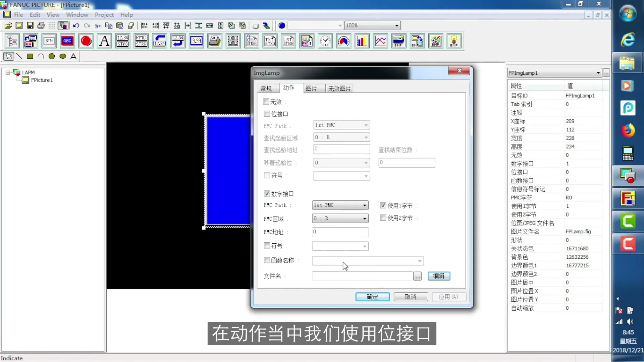The height and width of the screenshot is (362, 644).
Task: Select the BTN button tool
Action: point(49,41)
